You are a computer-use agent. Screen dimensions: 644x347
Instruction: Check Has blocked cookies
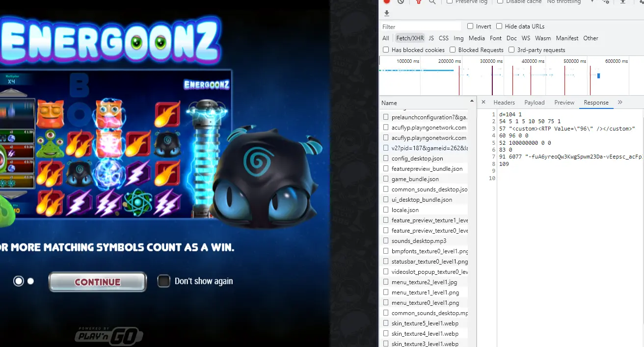(386, 50)
